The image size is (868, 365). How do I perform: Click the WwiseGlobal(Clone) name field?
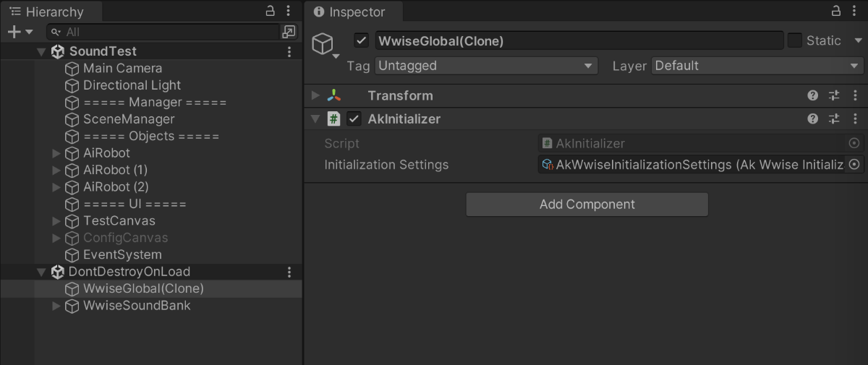coord(579,40)
